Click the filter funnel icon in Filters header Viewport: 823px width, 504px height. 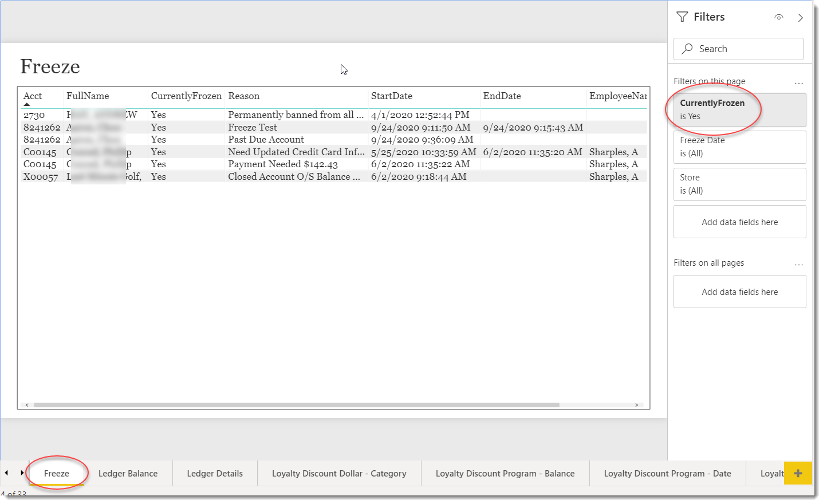pyautogui.click(x=682, y=17)
